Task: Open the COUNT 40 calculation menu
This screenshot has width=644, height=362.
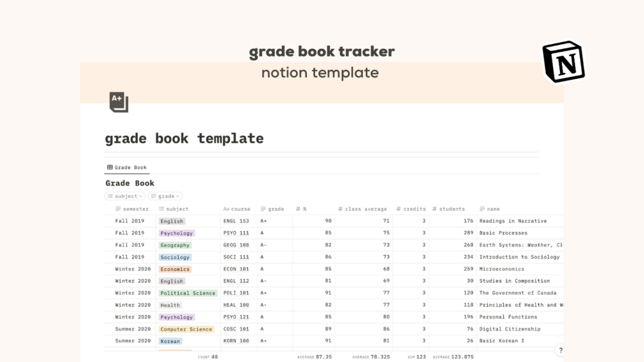Action: click(208, 357)
